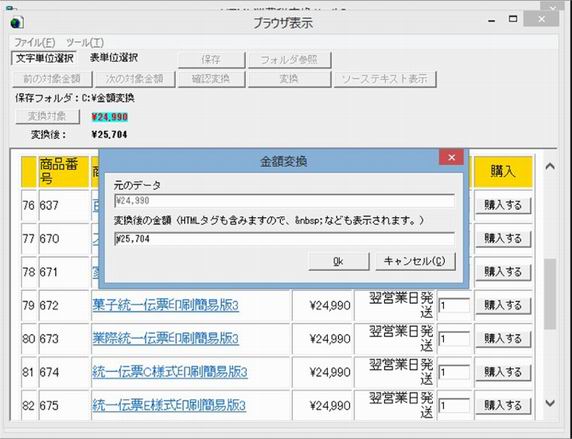Click product number 671
Image resolution: width=572 pixels, height=439 pixels.
49,272
